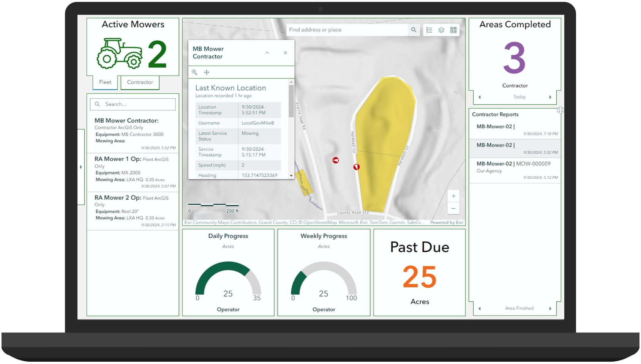Advance Area Finished list with the right arrow

[x=551, y=308]
